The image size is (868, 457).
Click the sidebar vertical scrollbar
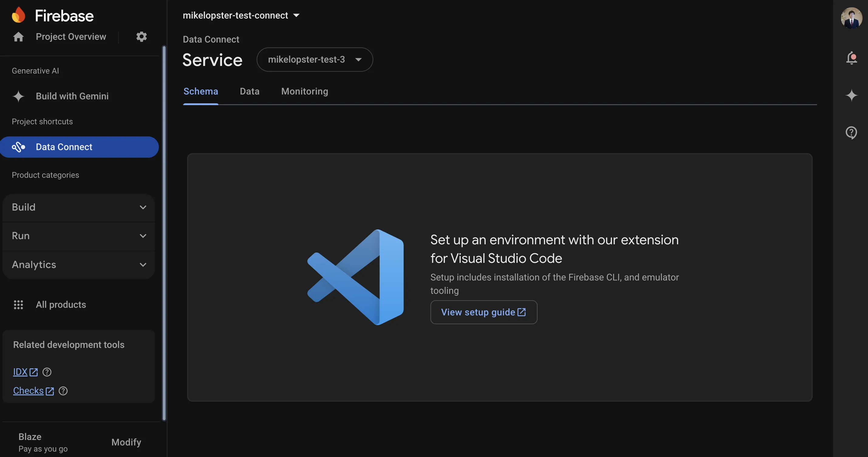tap(164, 233)
